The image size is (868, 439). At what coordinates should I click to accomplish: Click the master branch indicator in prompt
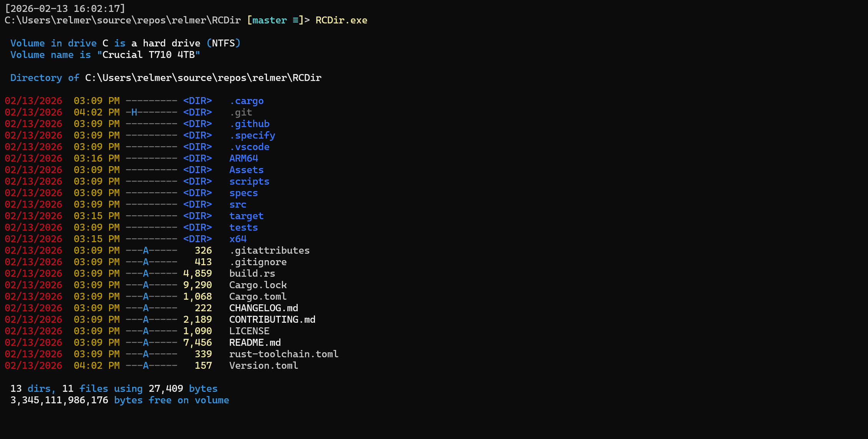point(269,20)
